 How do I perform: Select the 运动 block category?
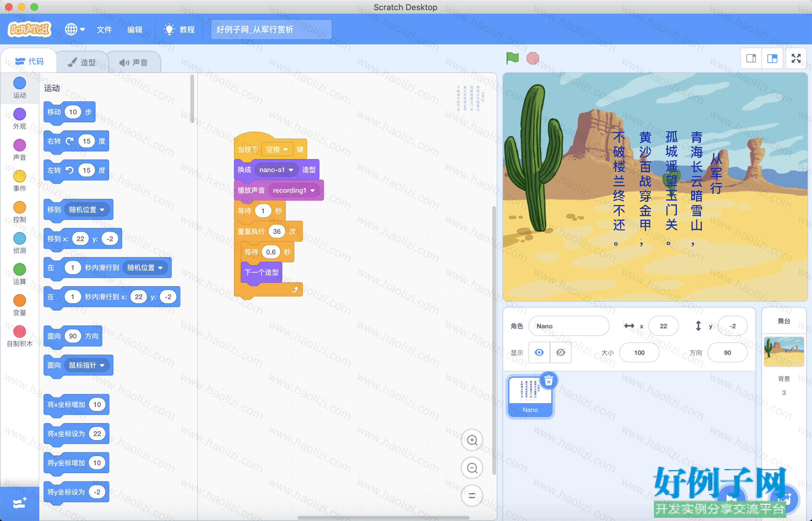pyautogui.click(x=20, y=88)
